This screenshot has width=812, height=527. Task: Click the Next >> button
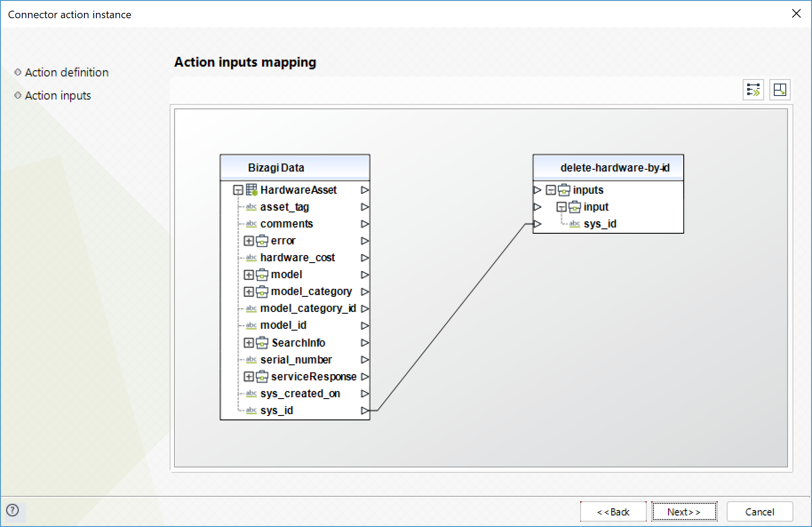[x=684, y=512]
